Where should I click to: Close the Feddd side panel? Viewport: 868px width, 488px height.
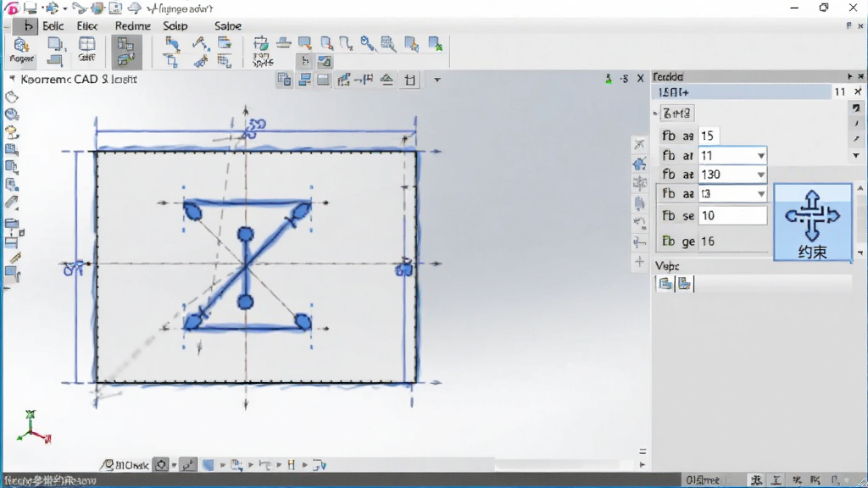click(861, 76)
